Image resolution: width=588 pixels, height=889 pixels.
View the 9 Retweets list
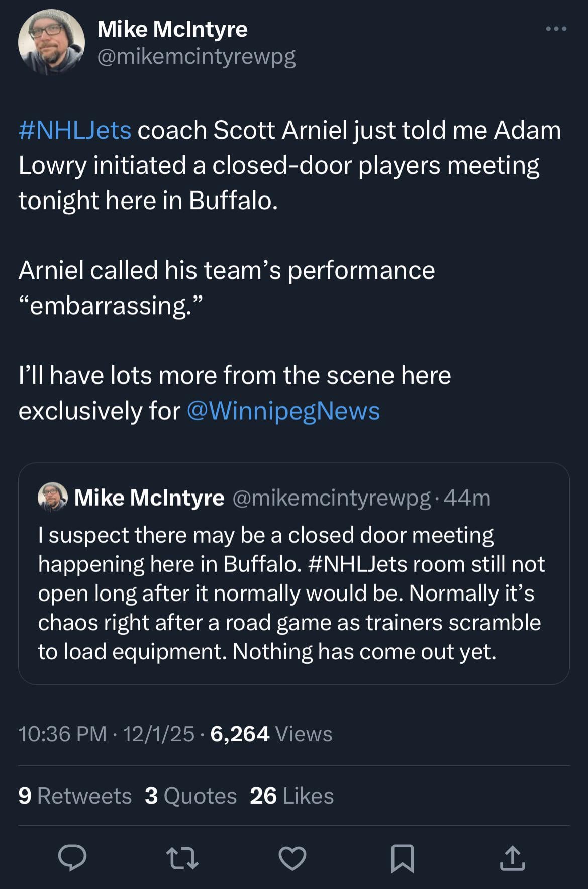coord(75,796)
